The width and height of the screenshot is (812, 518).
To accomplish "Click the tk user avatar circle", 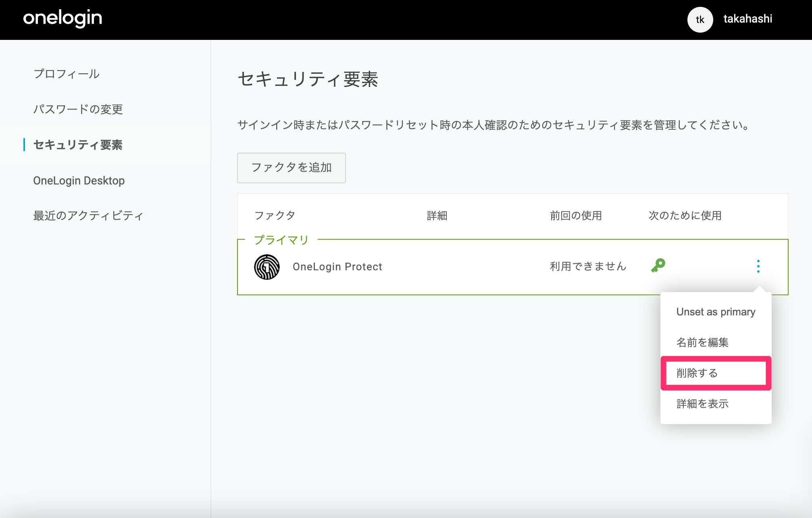I will pos(700,19).
